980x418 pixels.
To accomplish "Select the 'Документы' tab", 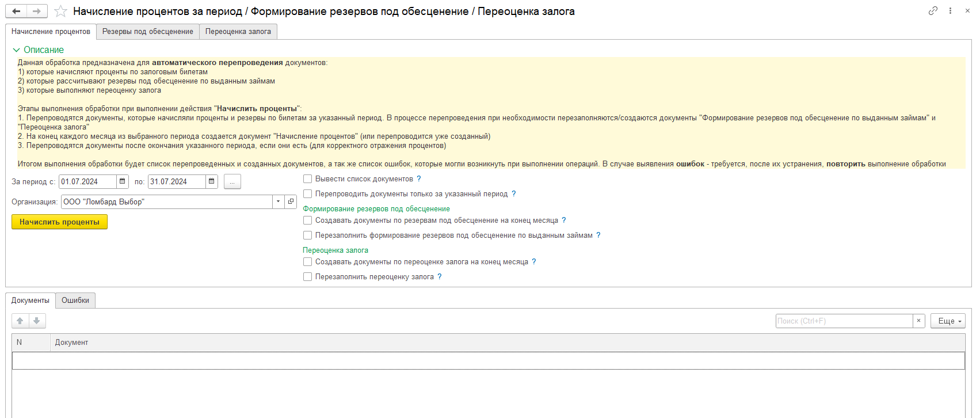I will pos(30,301).
